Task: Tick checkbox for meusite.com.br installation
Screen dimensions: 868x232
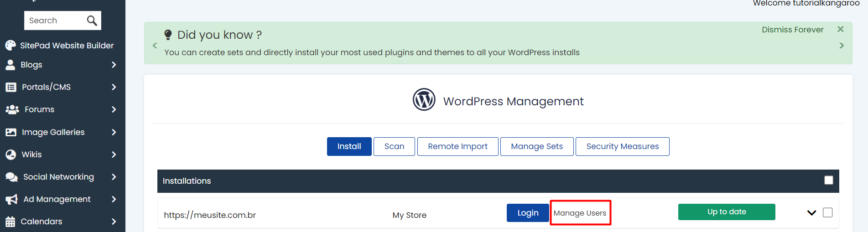Action: (x=828, y=212)
